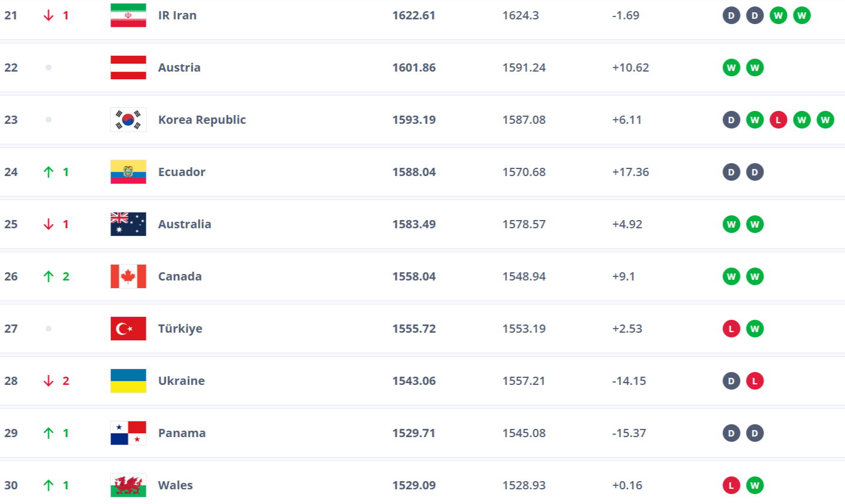The width and height of the screenshot is (845, 504).
Task: Click the red down arrow beside Ukraine
Action: click(49, 381)
